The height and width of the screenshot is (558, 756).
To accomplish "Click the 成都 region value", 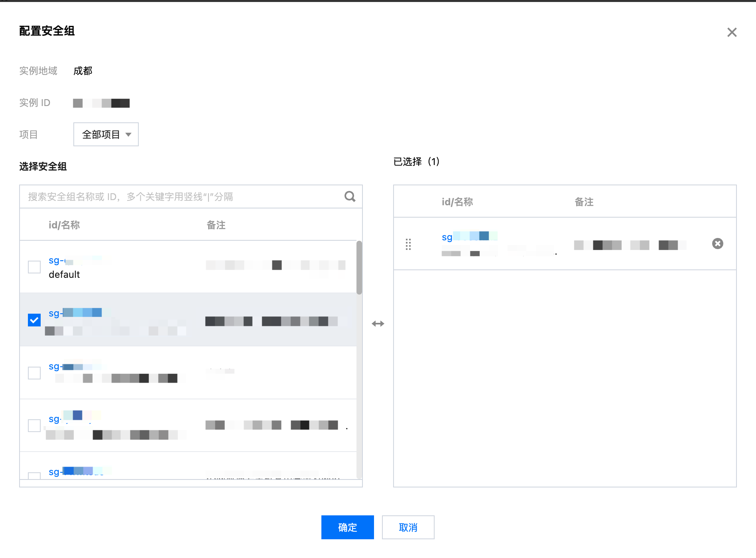I will [83, 71].
